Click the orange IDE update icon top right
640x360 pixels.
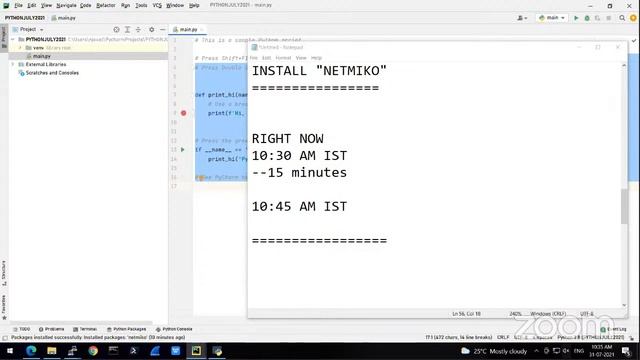coord(633,18)
